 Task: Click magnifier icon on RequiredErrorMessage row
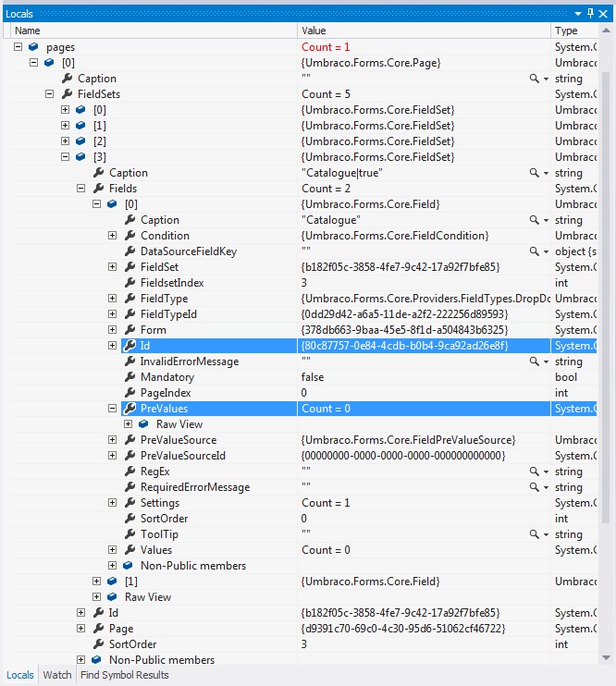pos(534,487)
